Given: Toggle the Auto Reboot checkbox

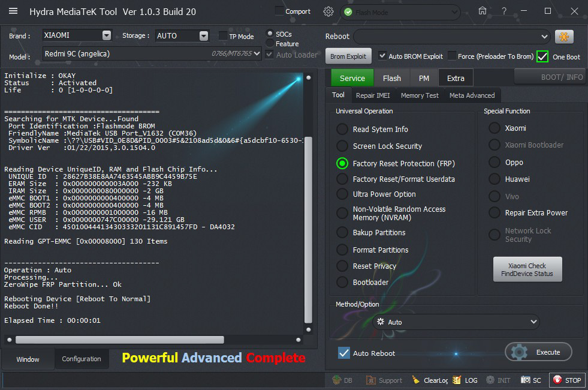Looking at the screenshot, I should click(x=344, y=353).
